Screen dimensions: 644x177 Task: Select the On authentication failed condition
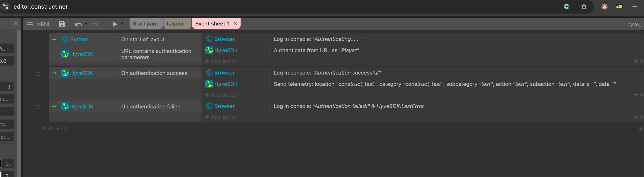(x=151, y=107)
